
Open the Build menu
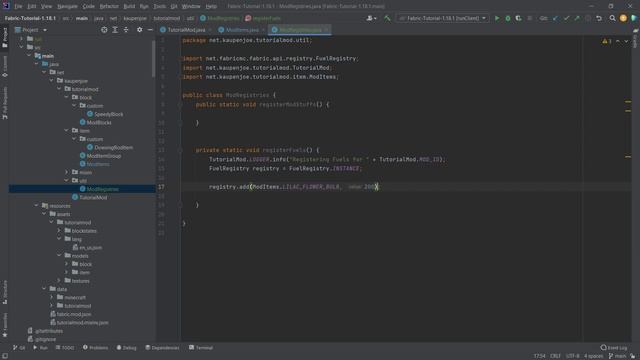pos(129,7)
